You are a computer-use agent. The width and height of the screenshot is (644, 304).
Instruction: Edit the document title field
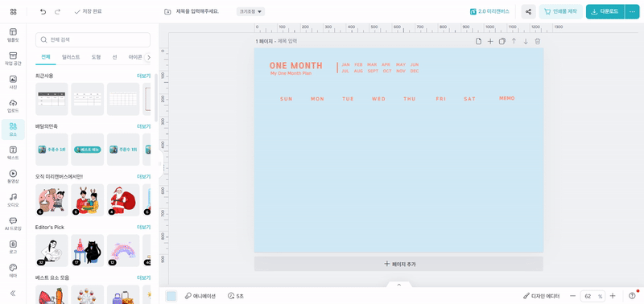click(197, 11)
